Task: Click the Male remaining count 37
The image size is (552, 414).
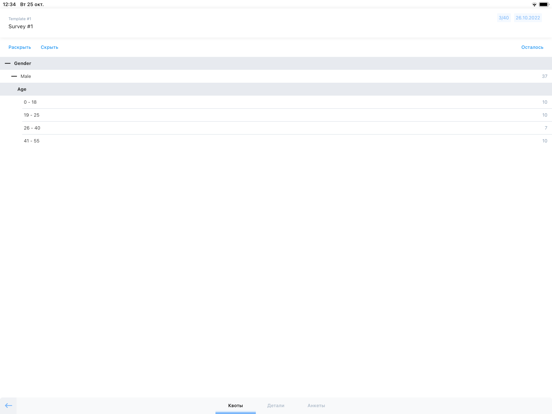Action: [545, 76]
